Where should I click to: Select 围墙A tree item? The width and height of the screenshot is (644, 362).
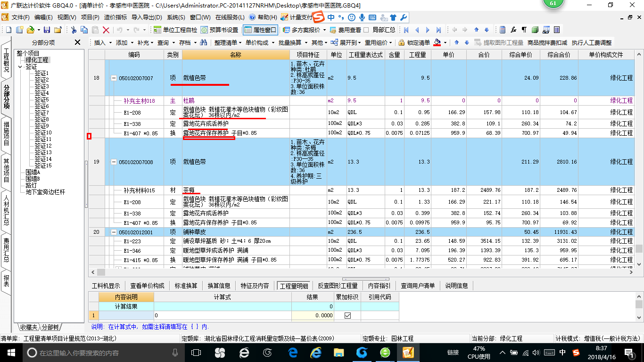pyautogui.click(x=33, y=173)
